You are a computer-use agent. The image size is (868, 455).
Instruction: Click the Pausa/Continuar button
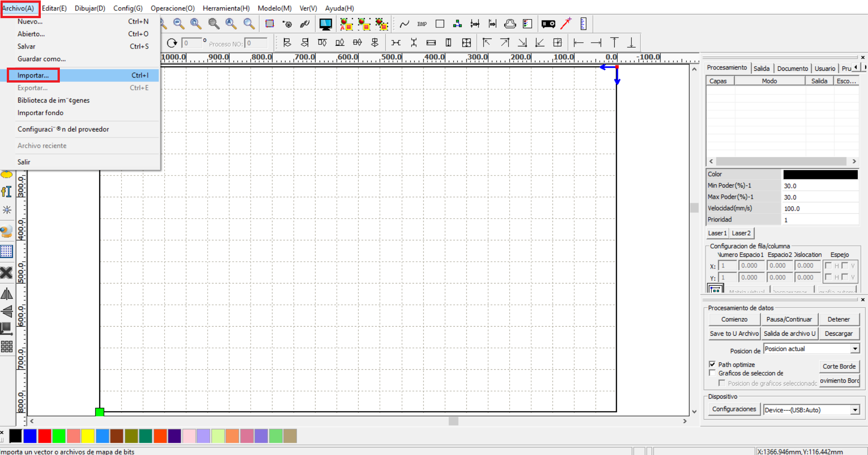(789, 319)
